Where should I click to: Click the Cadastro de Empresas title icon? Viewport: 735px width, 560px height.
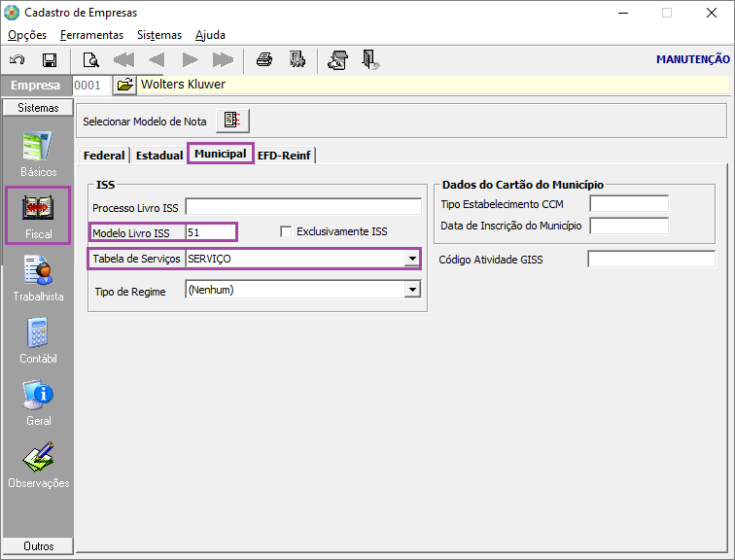click(x=12, y=13)
